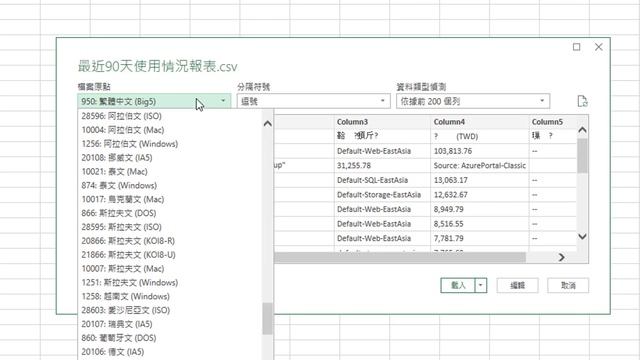The width and height of the screenshot is (640, 360).
Task: Open the delimiter dropdown showing 逗號
Action: (x=313, y=101)
